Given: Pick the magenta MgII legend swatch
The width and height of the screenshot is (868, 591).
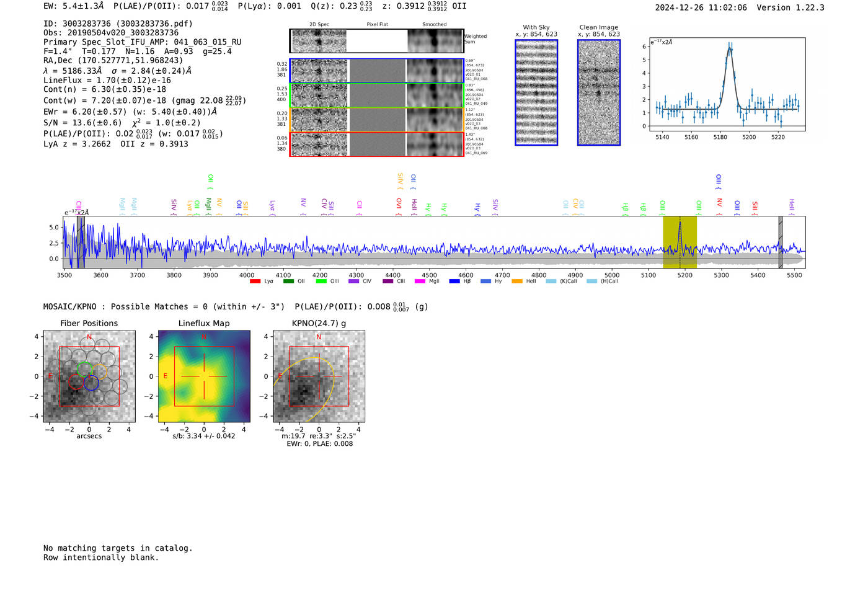Looking at the screenshot, I should point(420,281).
